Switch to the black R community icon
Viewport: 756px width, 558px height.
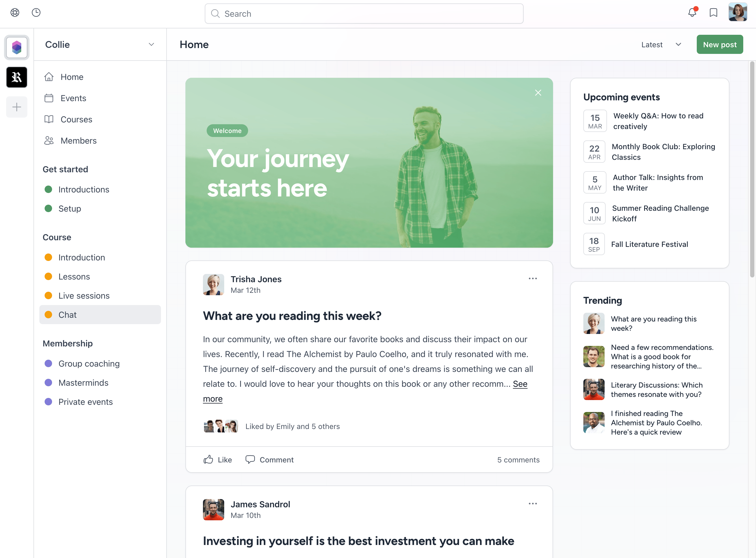click(x=16, y=77)
